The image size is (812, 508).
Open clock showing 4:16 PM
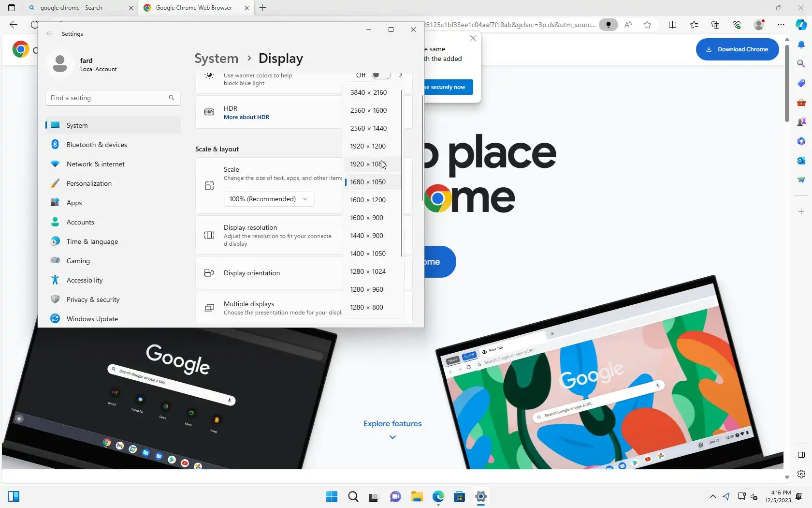point(778,496)
